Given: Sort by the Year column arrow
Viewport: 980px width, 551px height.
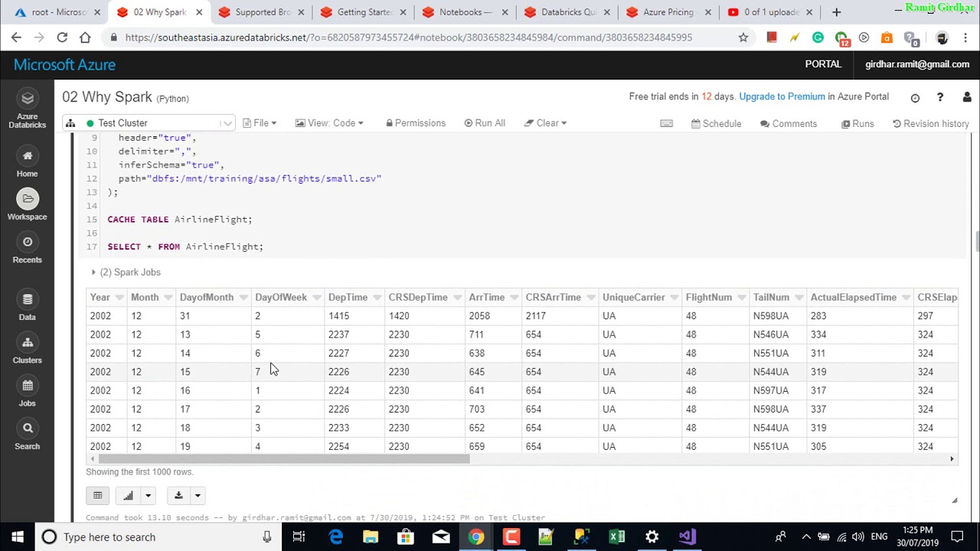Looking at the screenshot, I should point(119,298).
